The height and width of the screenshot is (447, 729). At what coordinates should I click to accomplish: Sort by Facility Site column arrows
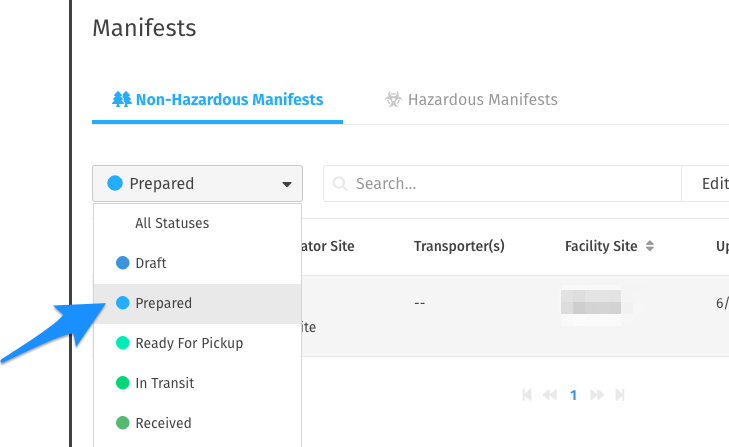650,247
